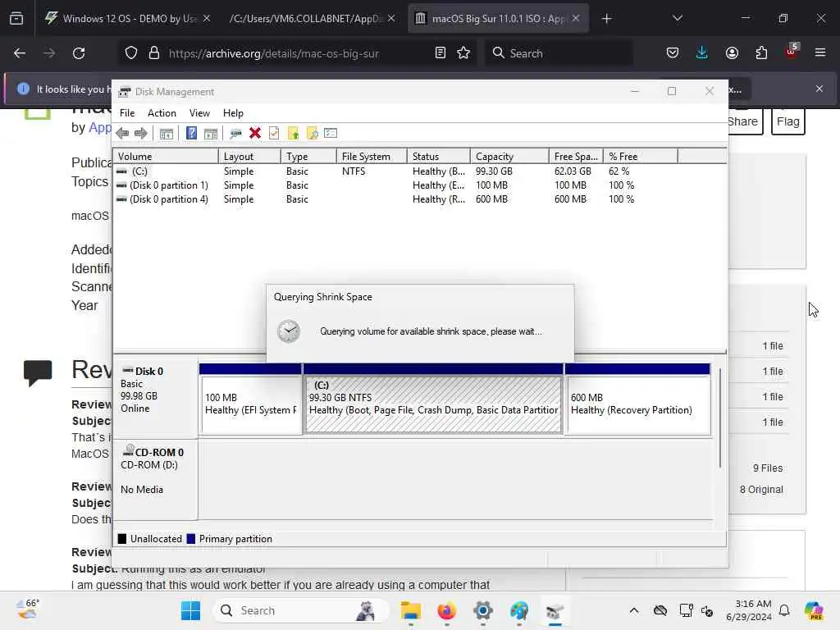840x630 pixels.
Task: Open Firefox from the taskbar
Action: coord(446,610)
